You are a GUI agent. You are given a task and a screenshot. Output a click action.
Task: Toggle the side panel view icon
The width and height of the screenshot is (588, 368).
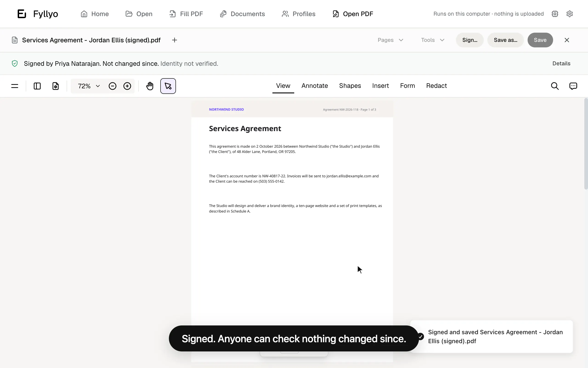click(x=37, y=86)
